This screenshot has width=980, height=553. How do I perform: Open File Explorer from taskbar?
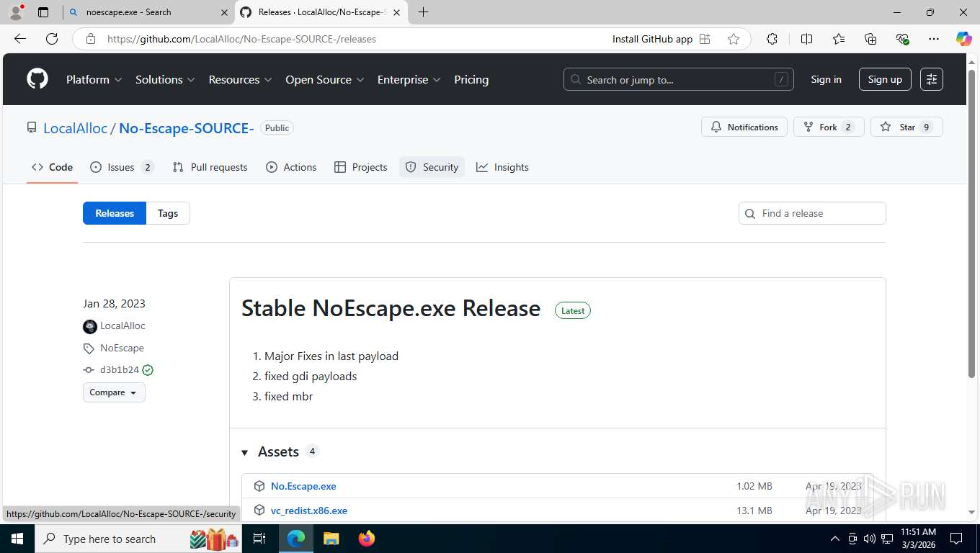pyautogui.click(x=331, y=539)
